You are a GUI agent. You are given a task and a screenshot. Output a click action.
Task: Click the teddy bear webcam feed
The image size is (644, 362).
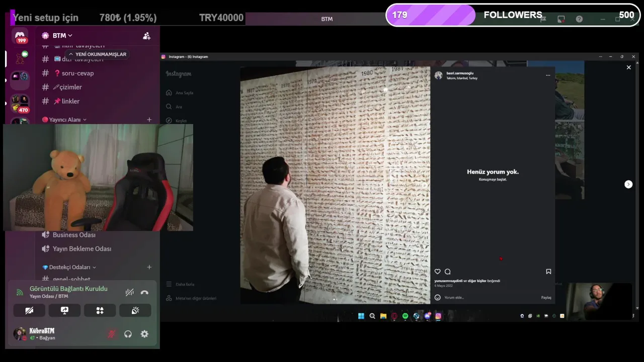tap(98, 177)
